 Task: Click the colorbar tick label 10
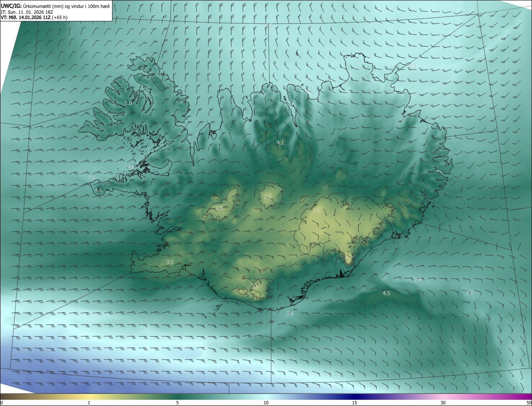266,403
